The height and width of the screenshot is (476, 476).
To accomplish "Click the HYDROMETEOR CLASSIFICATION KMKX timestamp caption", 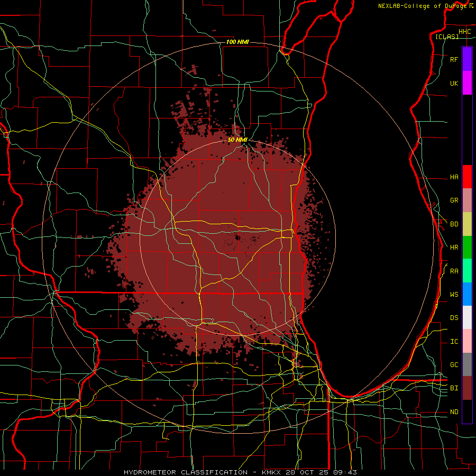I will [240, 472].
